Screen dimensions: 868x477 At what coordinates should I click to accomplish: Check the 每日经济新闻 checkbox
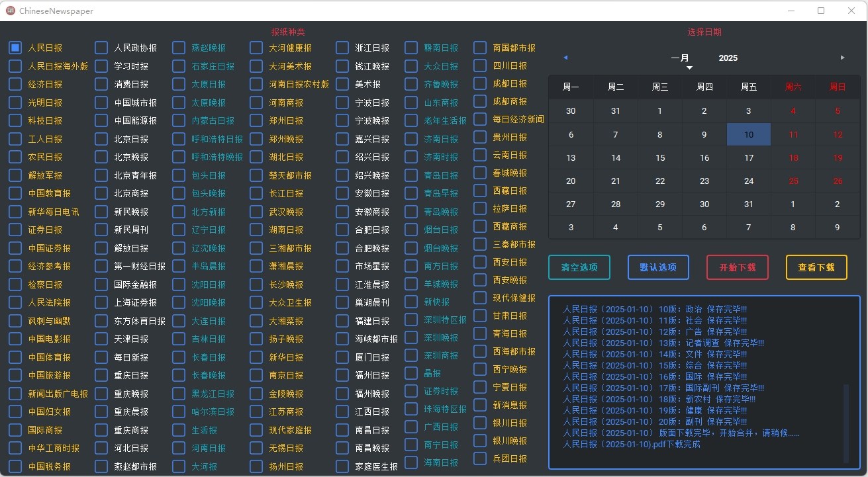pos(480,119)
